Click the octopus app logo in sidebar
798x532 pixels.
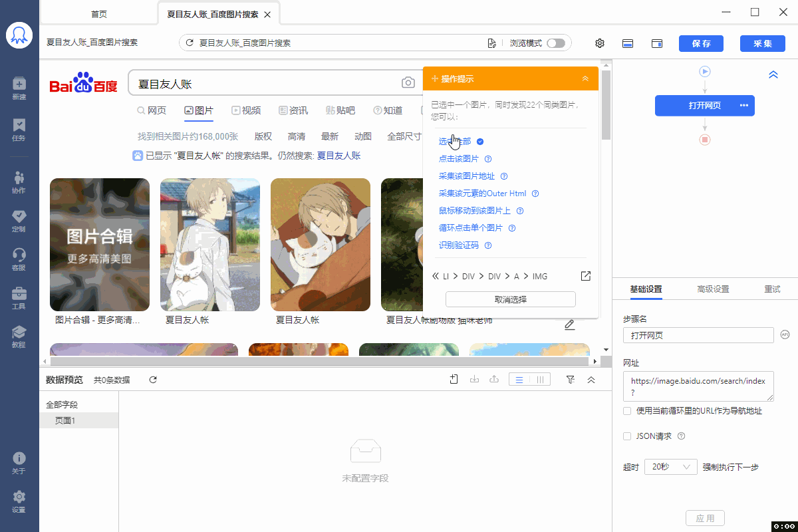(x=19, y=35)
